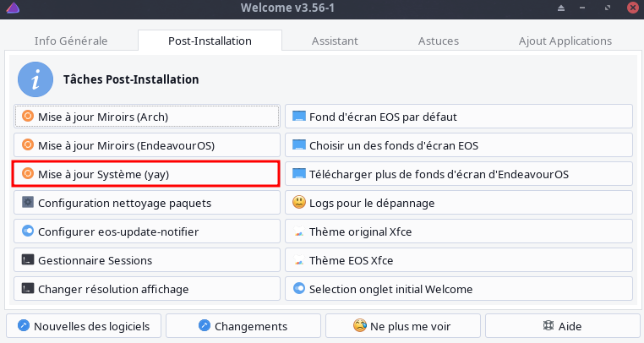Apply Thème EOS Xfce

(x=459, y=260)
